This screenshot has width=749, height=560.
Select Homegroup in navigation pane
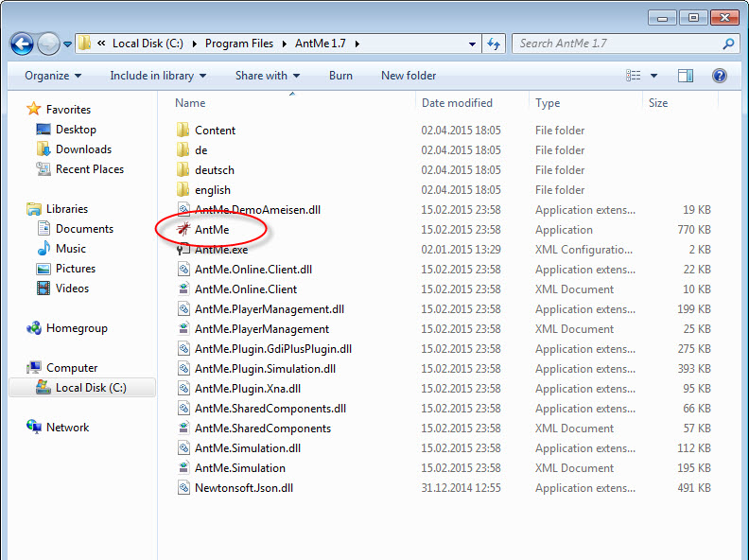click(x=77, y=328)
